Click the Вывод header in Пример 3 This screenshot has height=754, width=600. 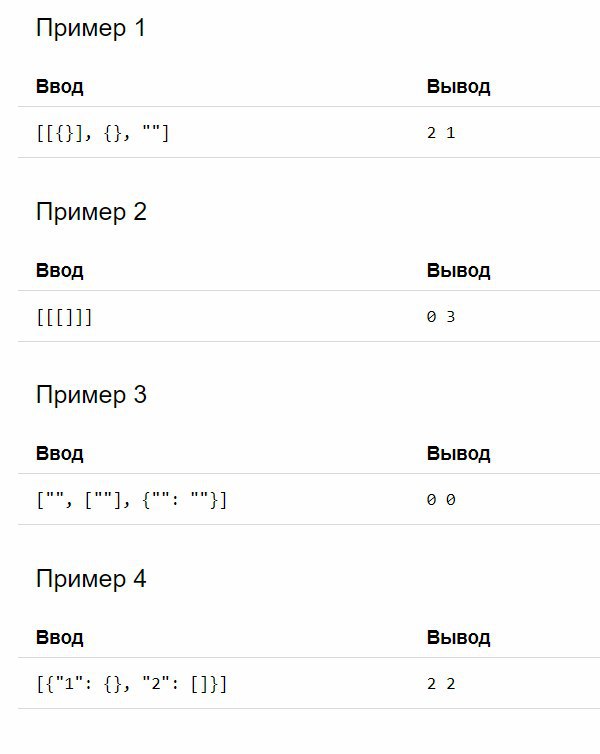[x=458, y=454]
